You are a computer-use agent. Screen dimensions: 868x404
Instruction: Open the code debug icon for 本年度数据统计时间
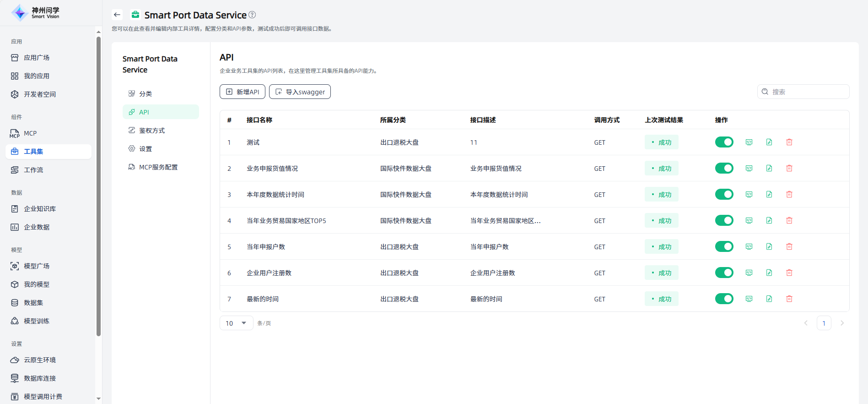(x=749, y=194)
